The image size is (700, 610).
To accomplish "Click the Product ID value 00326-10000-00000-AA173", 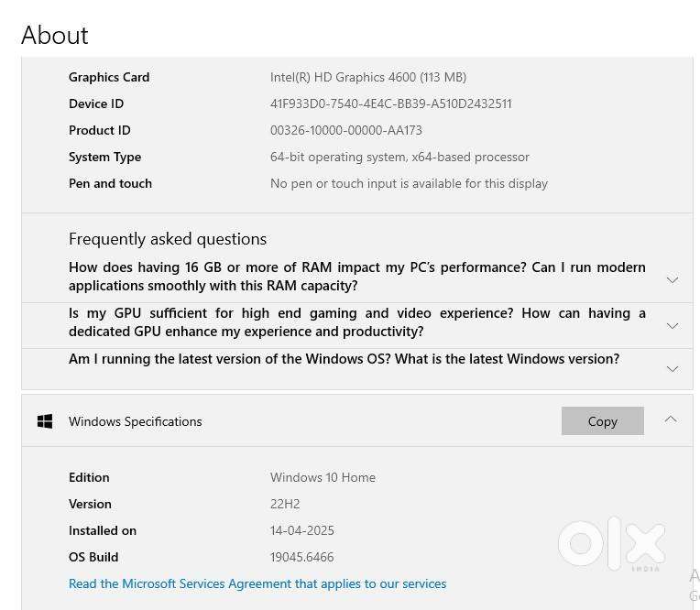I will click(345, 130).
